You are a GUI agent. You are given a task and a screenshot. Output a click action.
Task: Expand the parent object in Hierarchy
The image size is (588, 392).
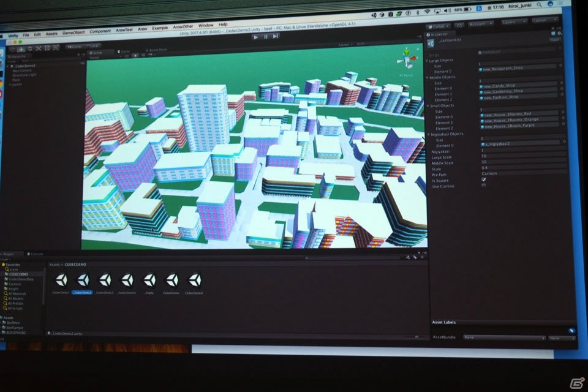point(10,85)
